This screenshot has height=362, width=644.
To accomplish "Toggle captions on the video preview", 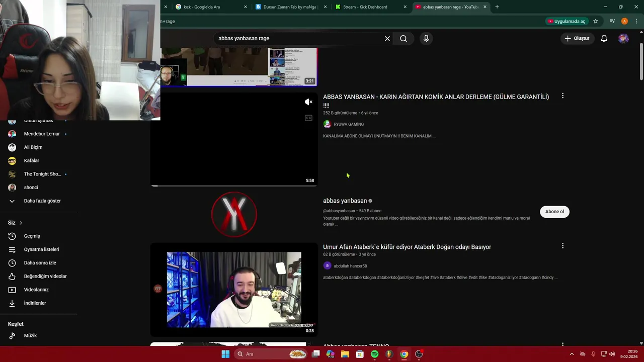I will point(308,118).
